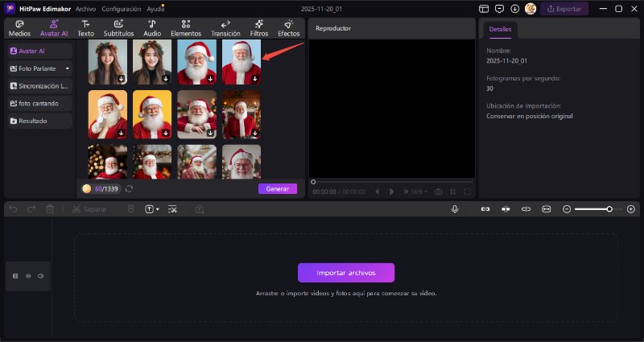Open the 16:9 aspect ratio dropdown
The width and height of the screenshot is (644, 342).
417,192
